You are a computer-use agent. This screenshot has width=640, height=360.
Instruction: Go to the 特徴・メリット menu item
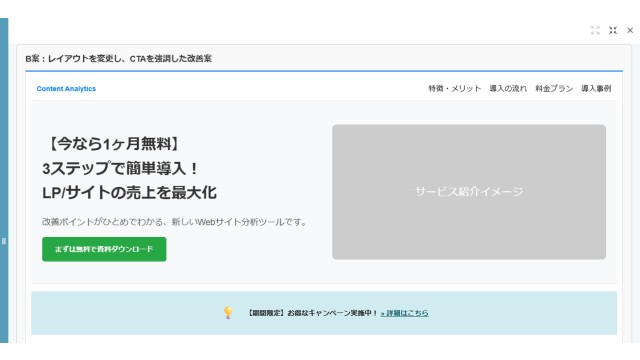pos(455,89)
